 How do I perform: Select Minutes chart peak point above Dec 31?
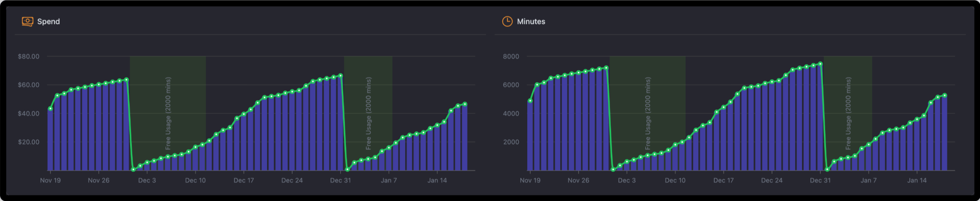coord(820,64)
